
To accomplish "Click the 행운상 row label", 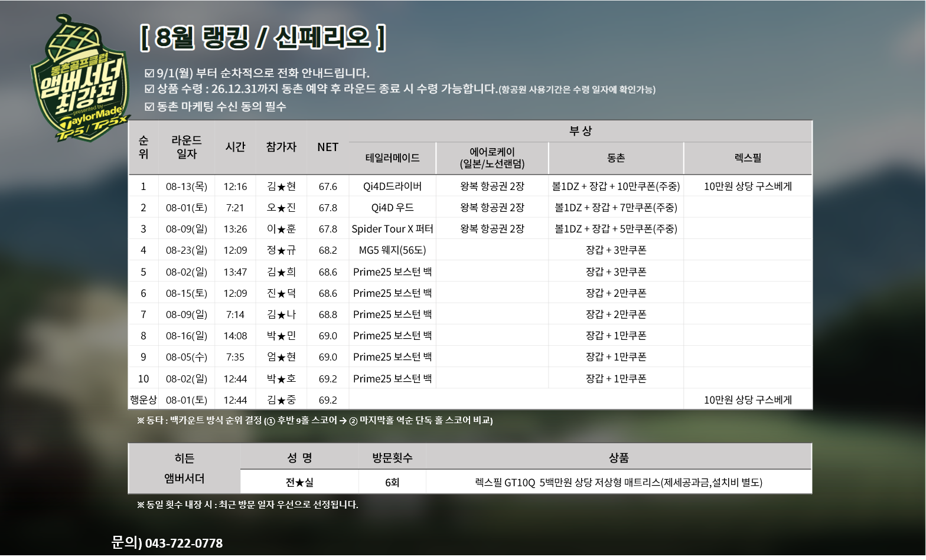I will [x=144, y=400].
